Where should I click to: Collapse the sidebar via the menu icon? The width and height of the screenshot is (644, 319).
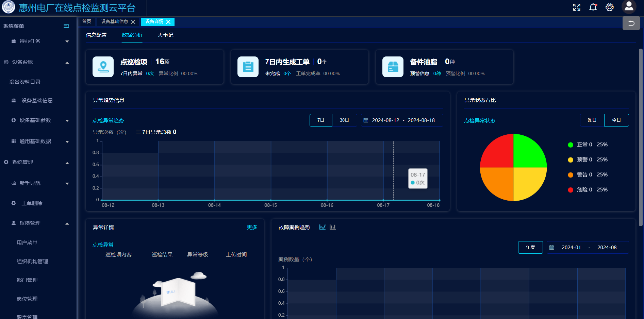(66, 26)
